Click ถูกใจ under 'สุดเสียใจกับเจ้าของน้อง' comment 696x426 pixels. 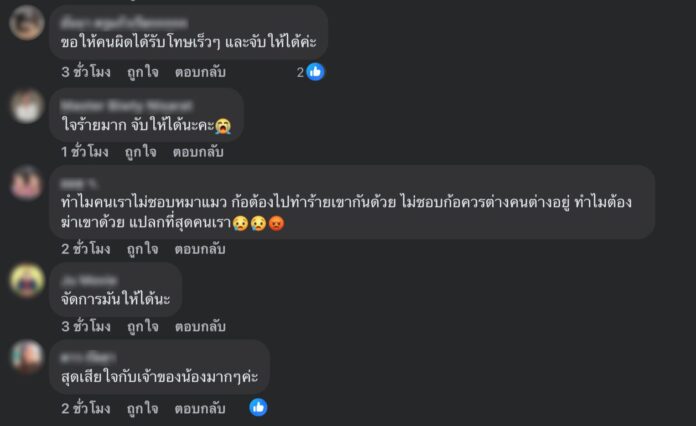pyautogui.click(x=142, y=408)
